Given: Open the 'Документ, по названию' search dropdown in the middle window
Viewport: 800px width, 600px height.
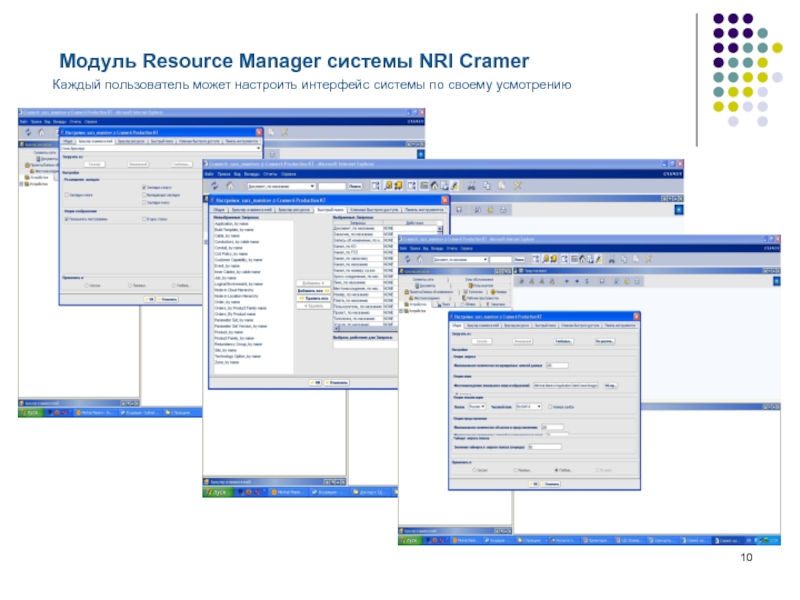Looking at the screenshot, I should (312, 186).
